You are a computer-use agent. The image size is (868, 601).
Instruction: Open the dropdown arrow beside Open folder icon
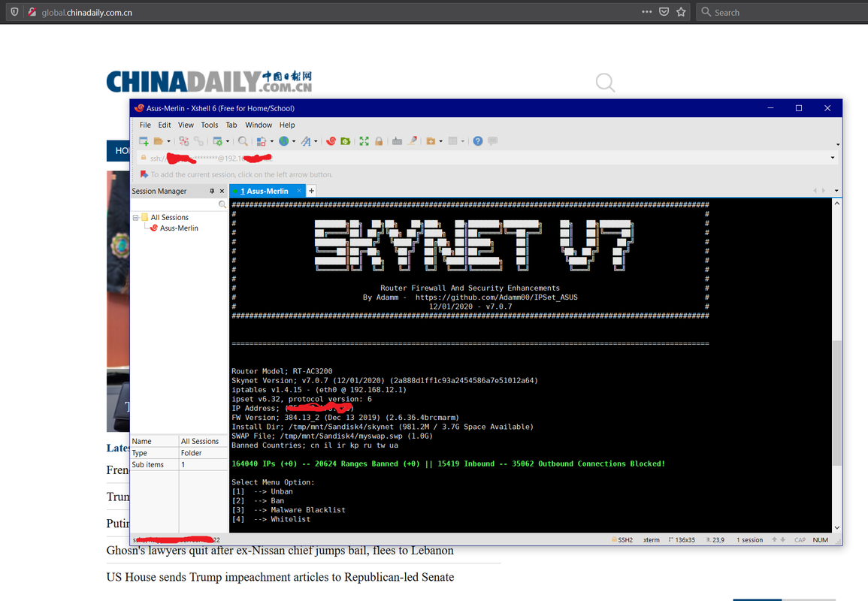click(x=168, y=141)
